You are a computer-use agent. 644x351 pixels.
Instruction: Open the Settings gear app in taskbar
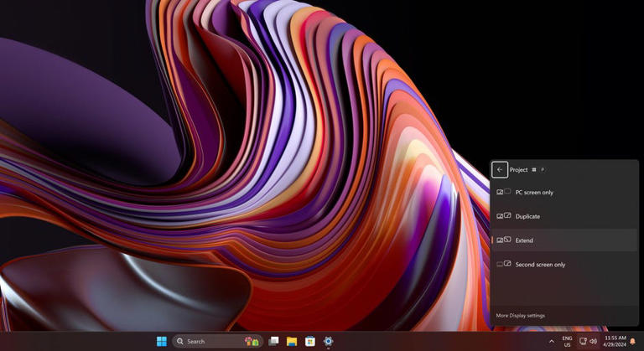coord(329,341)
